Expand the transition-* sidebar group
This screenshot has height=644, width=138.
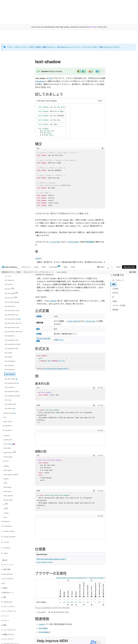(8, 430)
